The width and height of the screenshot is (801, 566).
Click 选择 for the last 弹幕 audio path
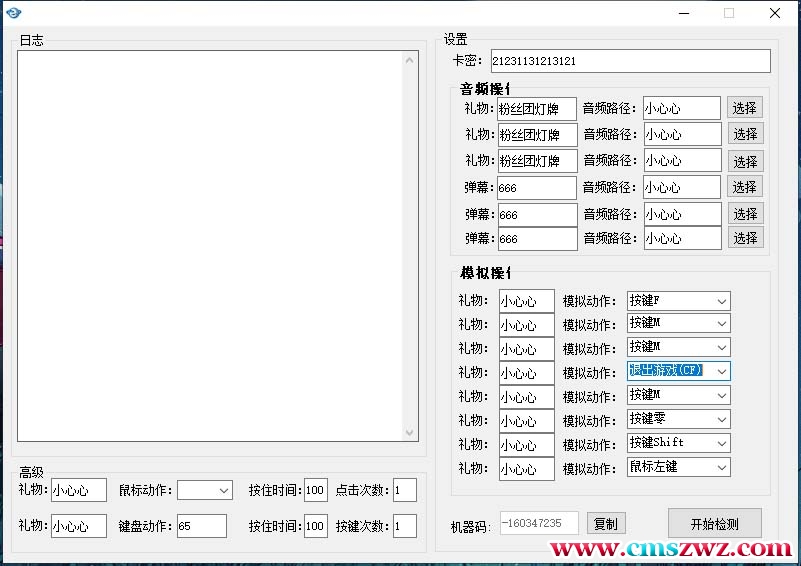(x=745, y=238)
